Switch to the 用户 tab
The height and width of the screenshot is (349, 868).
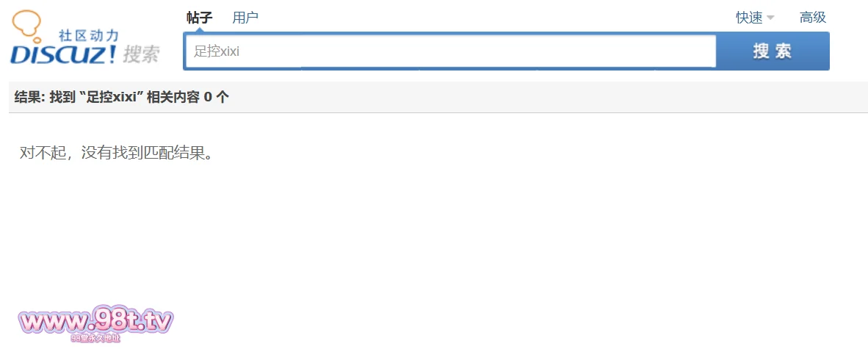tap(245, 17)
